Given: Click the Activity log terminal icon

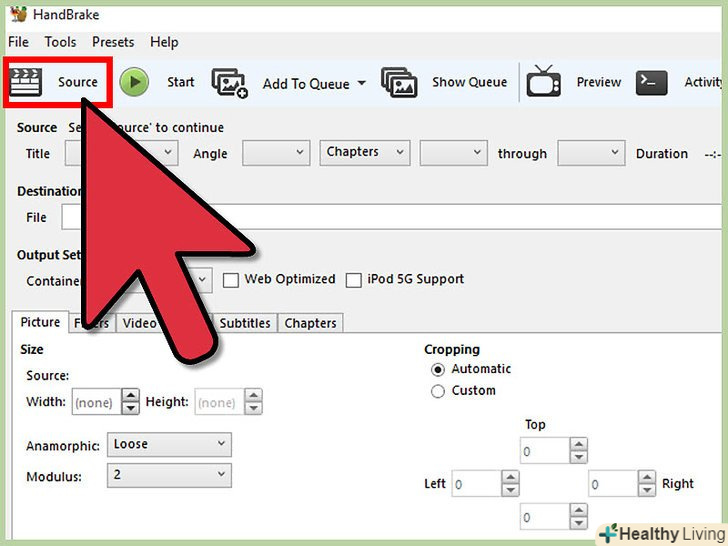Looking at the screenshot, I should 651,83.
